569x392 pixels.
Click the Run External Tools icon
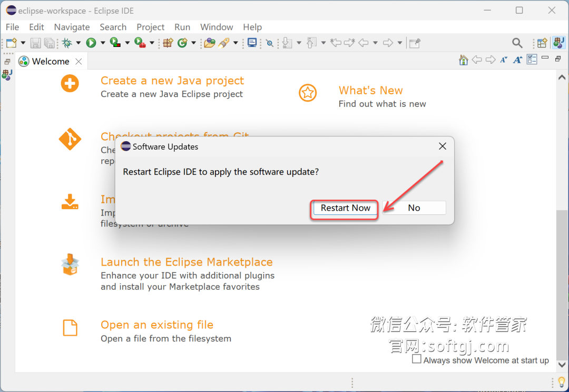(140, 43)
